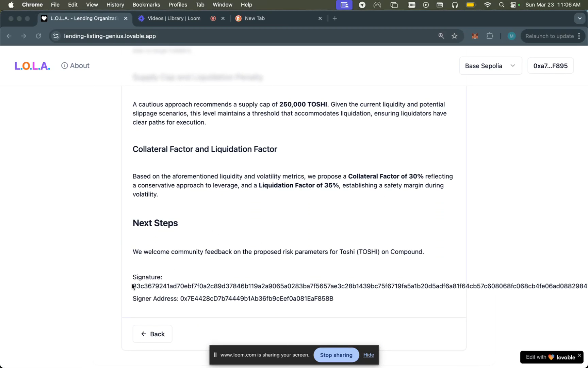Stop sharing the screen
This screenshot has height=368, width=588.
pyautogui.click(x=336, y=355)
